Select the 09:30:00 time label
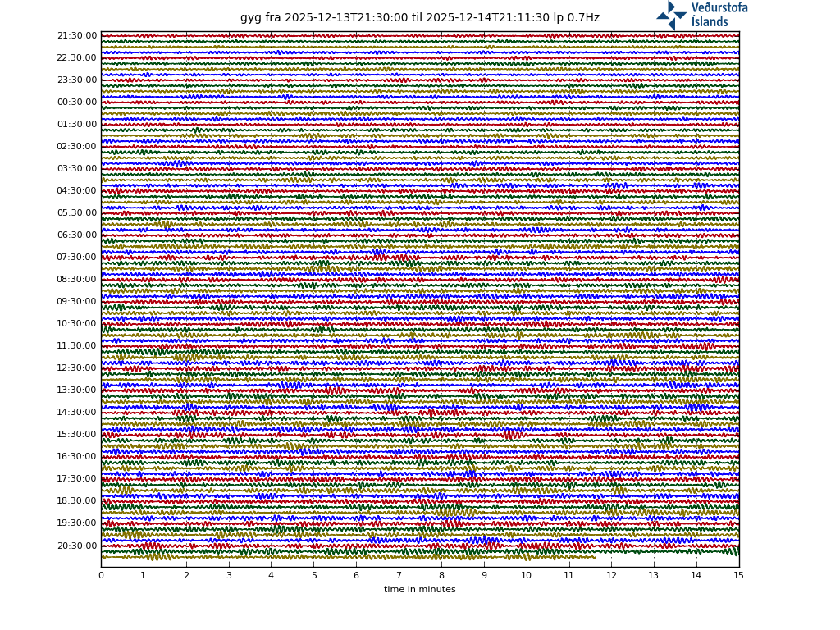Image resolution: width=840 pixels, height=630 pixels. point(77,302)
